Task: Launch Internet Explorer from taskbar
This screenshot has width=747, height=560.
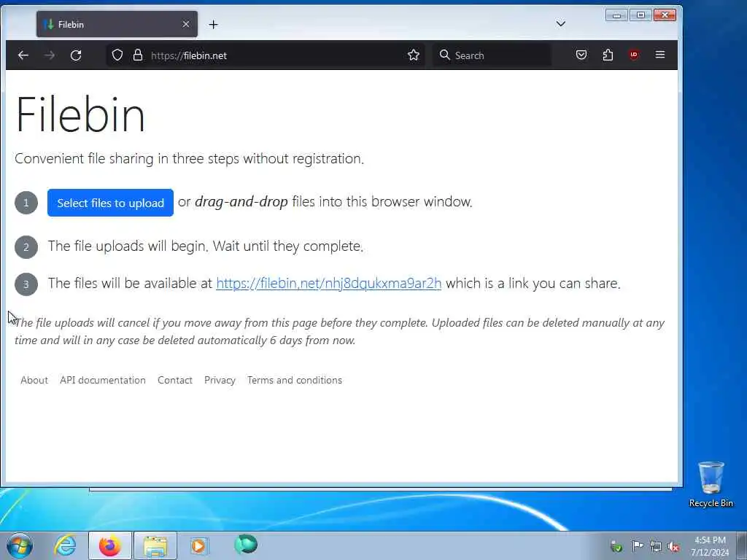Action: pos(65,545)
